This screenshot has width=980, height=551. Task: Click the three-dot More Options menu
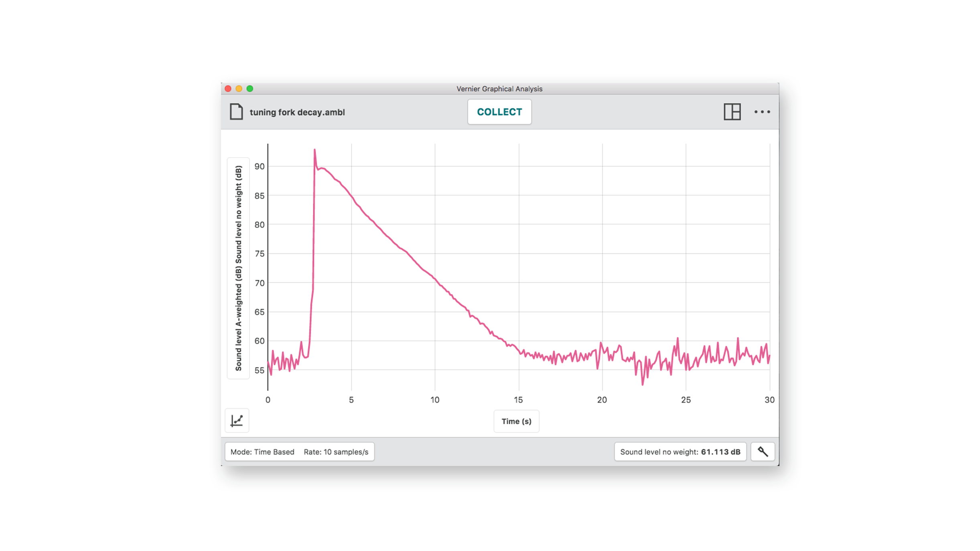click(x=762, y=112)
